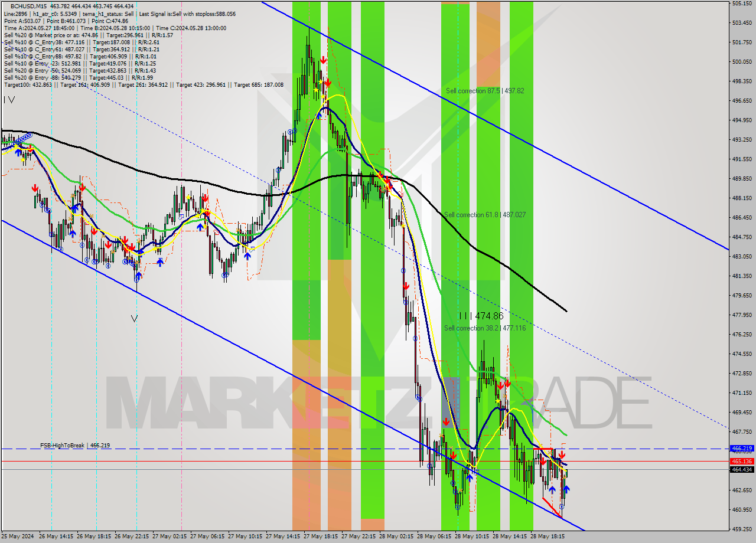The image size is (756, 543).
Task: Click the 503.45 price axis label
Action: [x=741, y=23]
